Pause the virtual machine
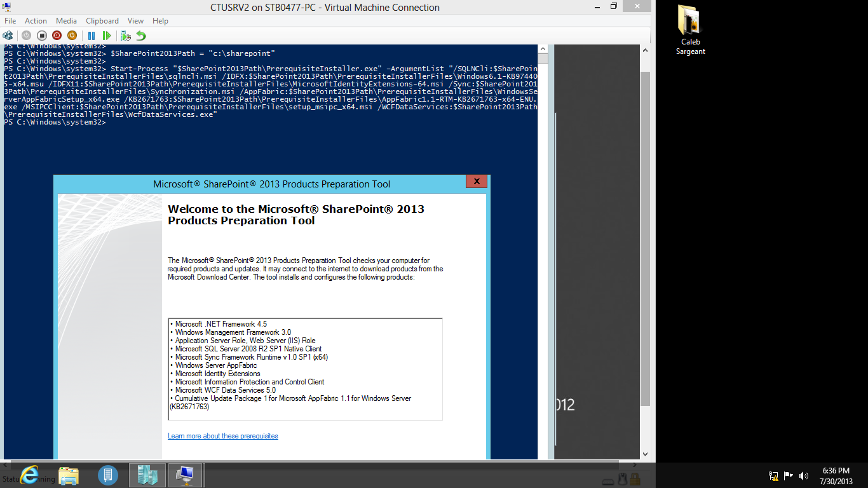Screen dimensions: 868x488 point(92,36)
